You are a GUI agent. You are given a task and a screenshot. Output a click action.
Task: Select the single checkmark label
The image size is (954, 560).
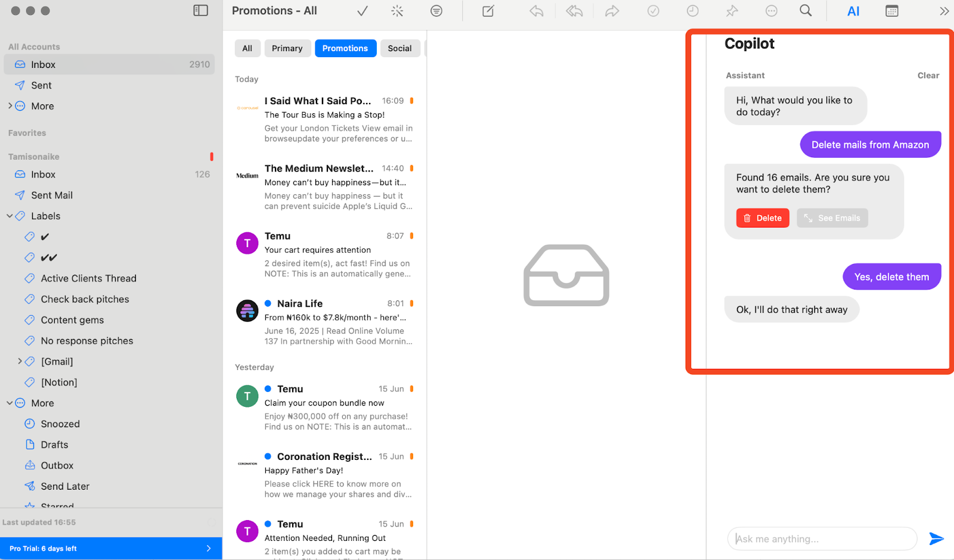click(x=45, y=237)
